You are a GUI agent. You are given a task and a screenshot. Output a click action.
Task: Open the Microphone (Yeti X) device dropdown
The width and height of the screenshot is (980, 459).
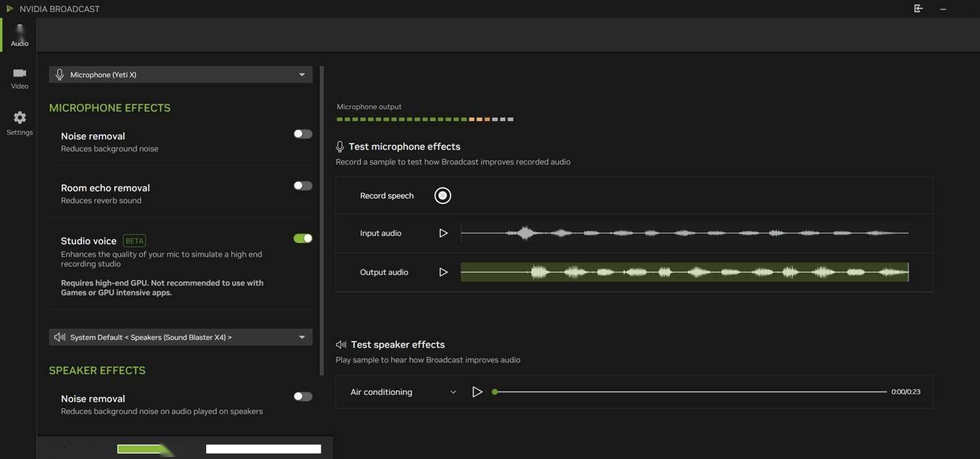pyautogui.click(x=180, y=74)
